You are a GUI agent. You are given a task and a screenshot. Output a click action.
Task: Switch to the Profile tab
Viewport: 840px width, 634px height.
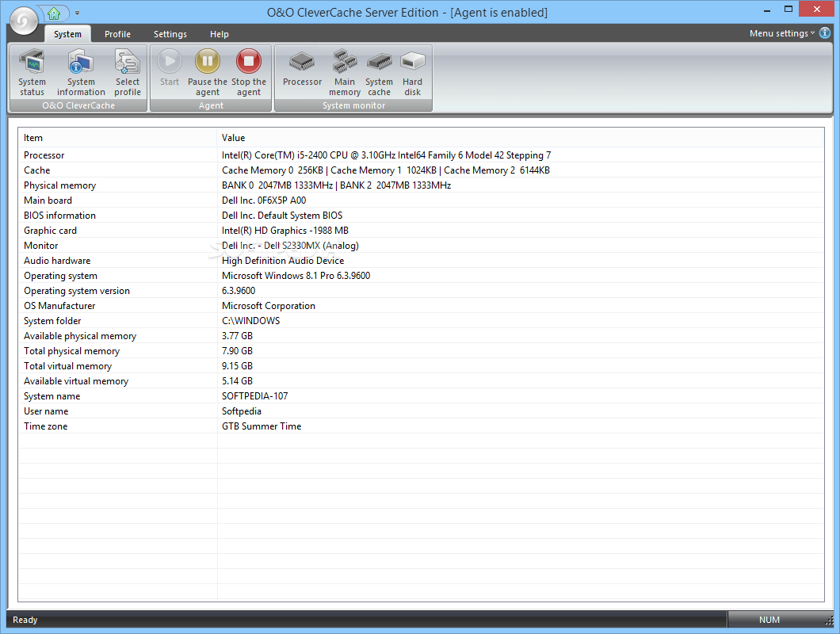pos(117,34)
